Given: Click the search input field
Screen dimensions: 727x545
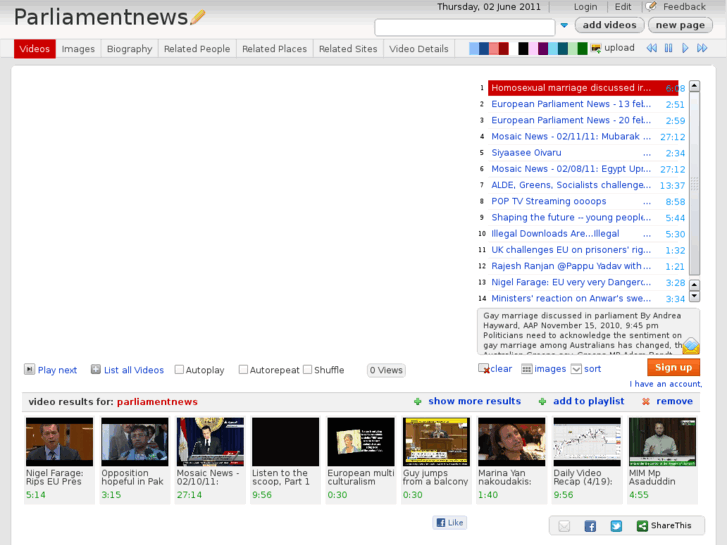Looking at the screenshot, I should [x=465, y=27].
